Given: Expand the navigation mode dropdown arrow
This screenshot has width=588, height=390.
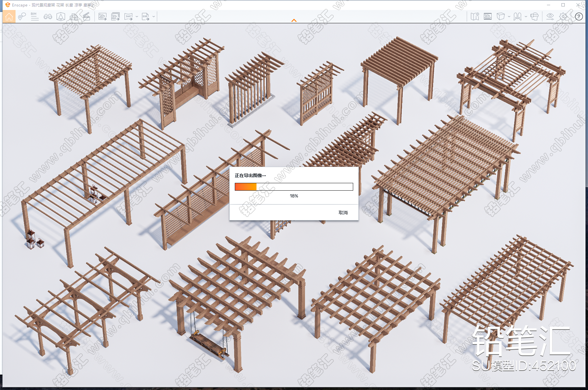Looking at the screenshot, I should (x=526, y=16).
